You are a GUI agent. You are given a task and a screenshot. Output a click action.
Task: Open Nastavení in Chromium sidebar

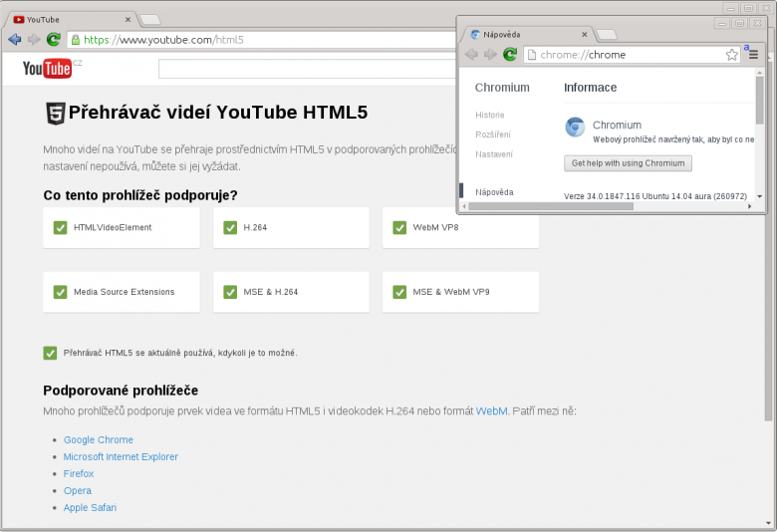click(494, 154)
